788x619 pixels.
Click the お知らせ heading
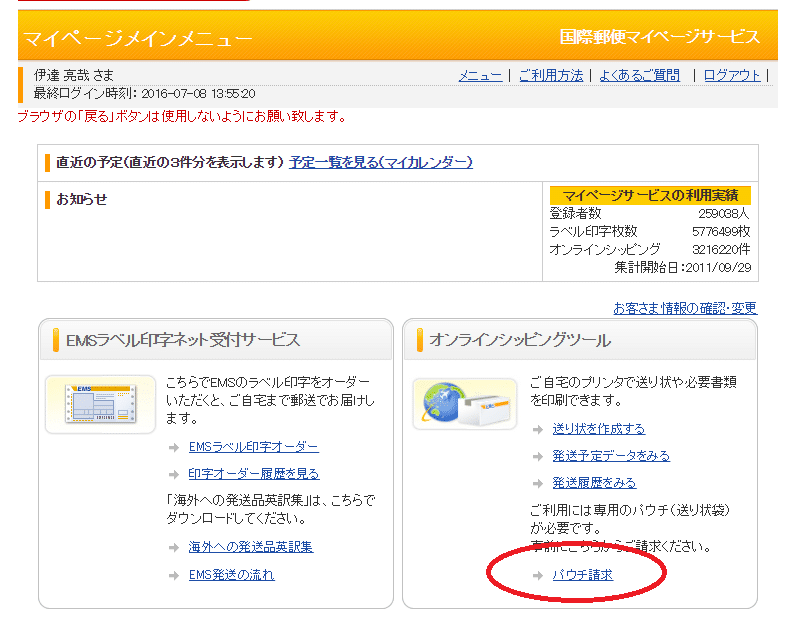pyautogui.click(x=81, y=199)
